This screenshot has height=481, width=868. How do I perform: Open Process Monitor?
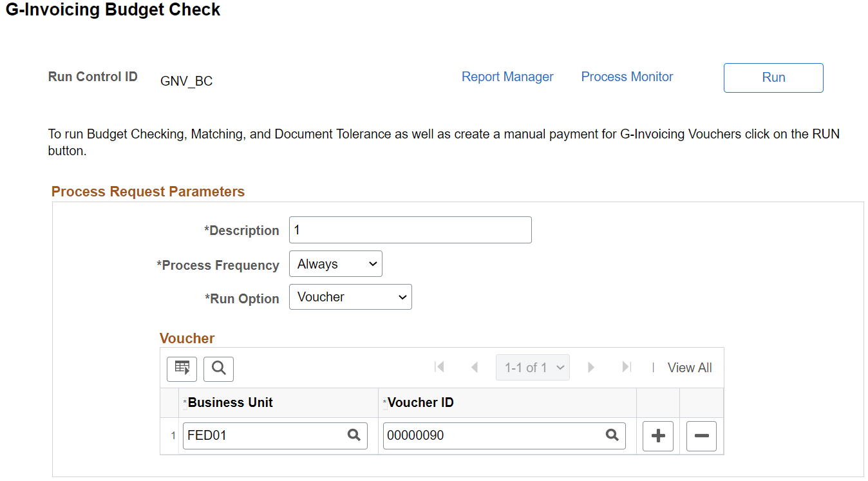coord(627,77)
